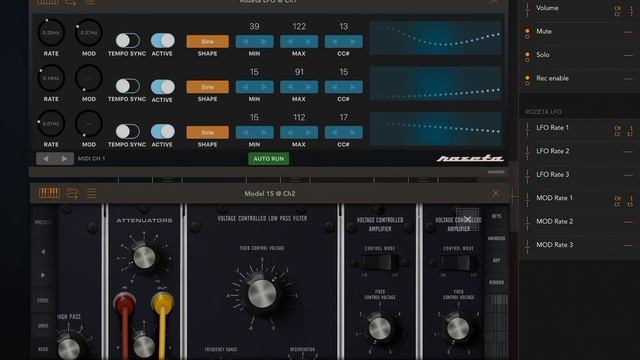Select the LFO Rate 1 parameter
This screenshot has width=640, height=360.
579,128
